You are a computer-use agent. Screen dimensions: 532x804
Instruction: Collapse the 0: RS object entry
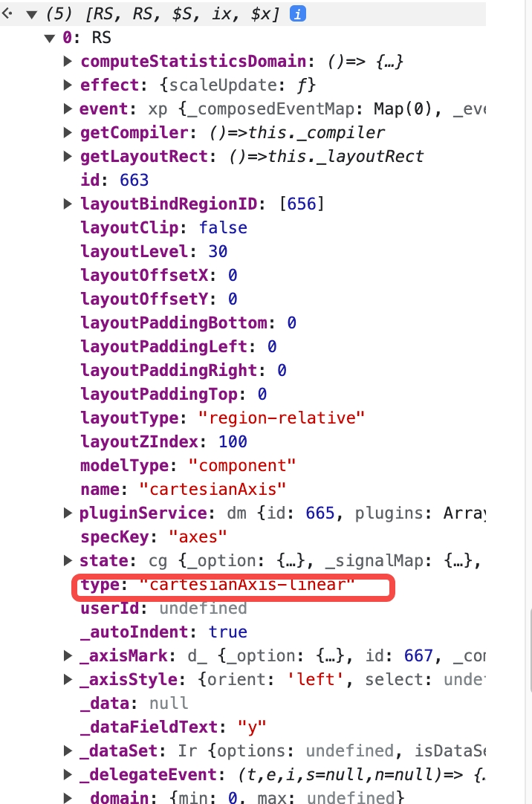tap(50, 38)
